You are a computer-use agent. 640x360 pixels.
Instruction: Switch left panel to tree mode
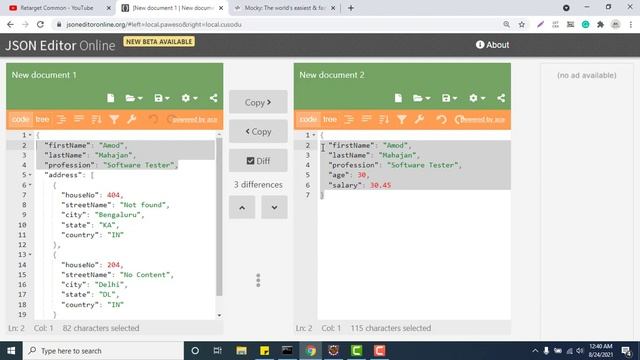pos(42,119)
